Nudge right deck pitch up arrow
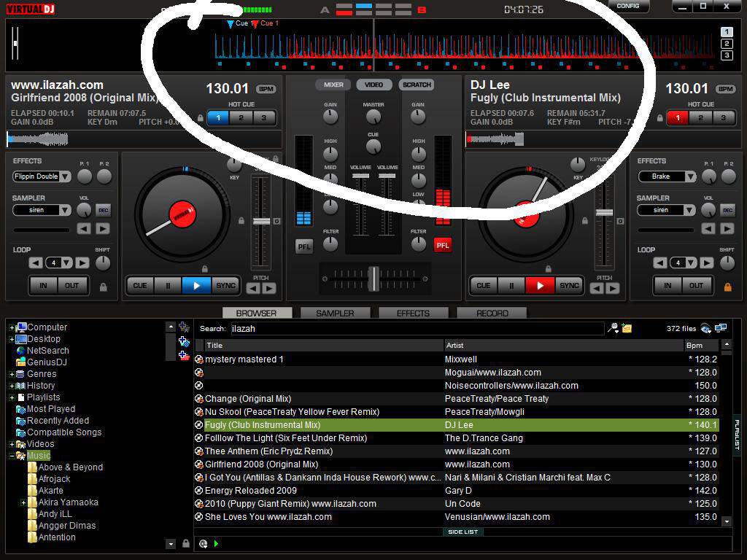 tap(613, 288)
